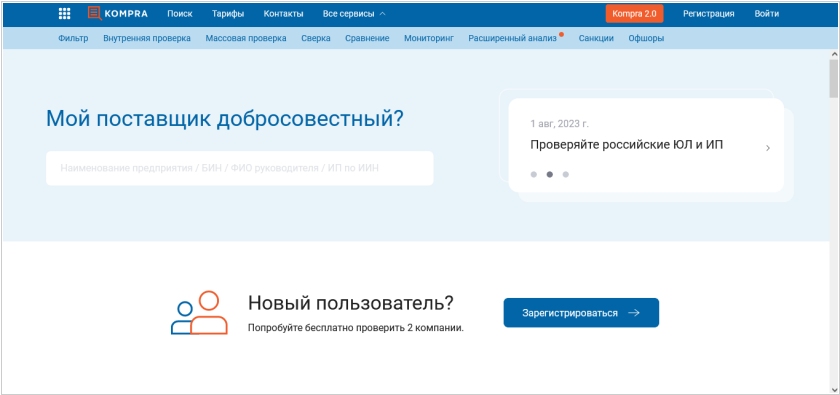
Task: Click the page scrollbar up arrow
Action: pos(834,54)
